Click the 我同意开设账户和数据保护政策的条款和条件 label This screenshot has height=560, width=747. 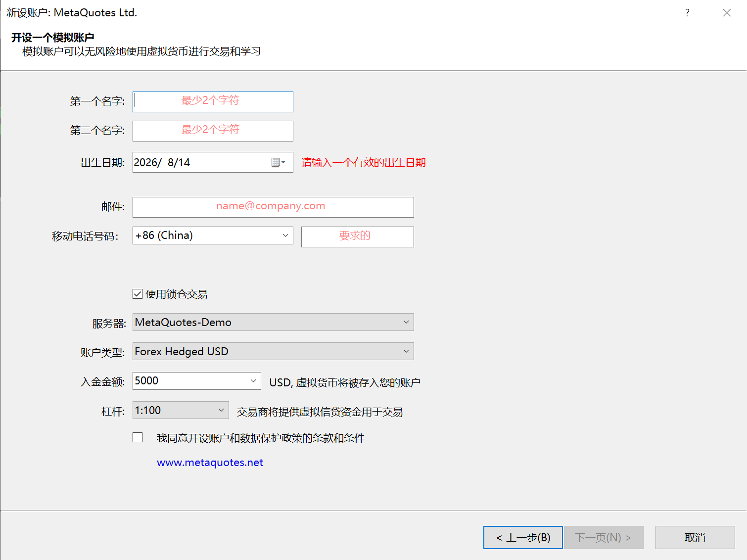click(x=261, y=438)
